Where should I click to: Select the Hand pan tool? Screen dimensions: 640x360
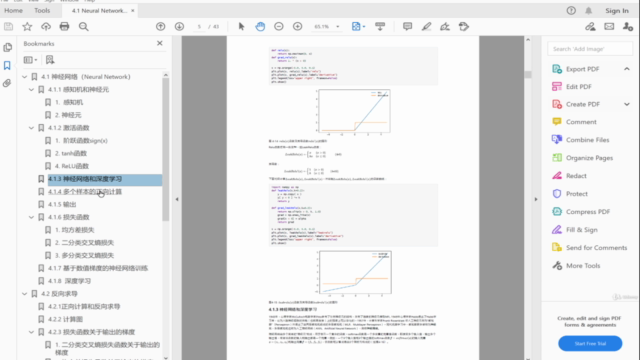[x=260, y=27]
